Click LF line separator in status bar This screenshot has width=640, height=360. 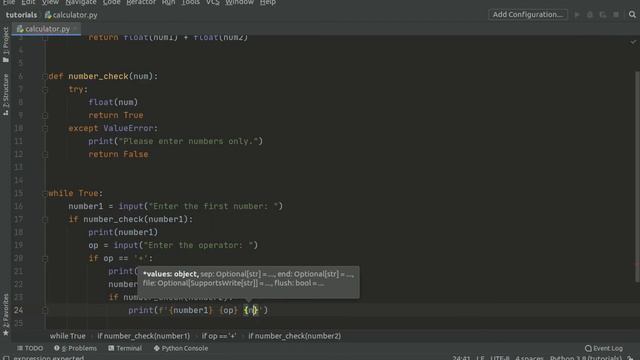pos(480,358)
